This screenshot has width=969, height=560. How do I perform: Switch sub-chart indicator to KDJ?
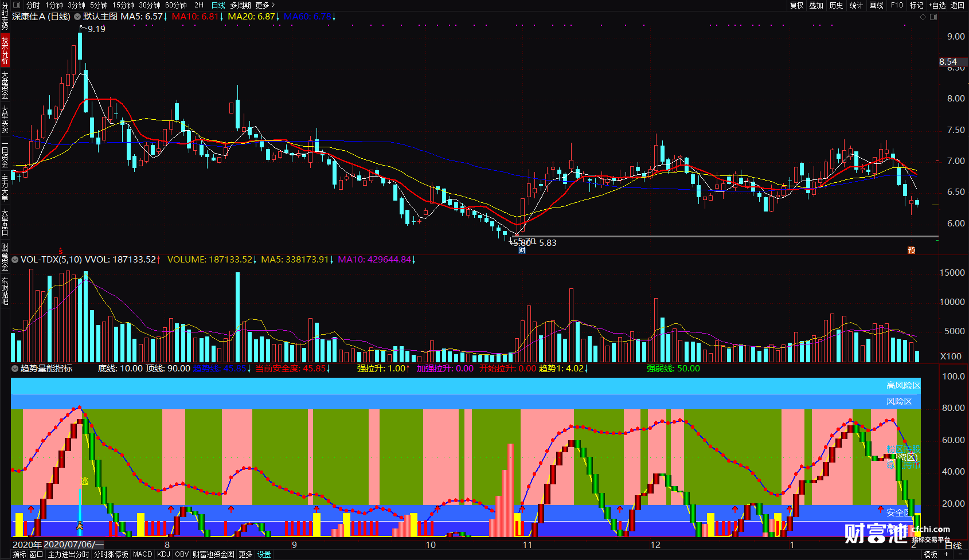tap(163, 554)
